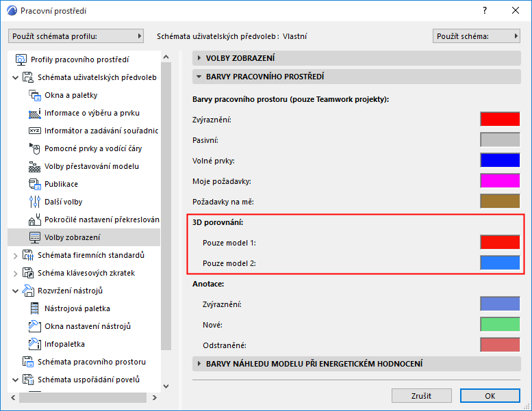Close the Pracovní prostředí dialog

click(516, 10)
